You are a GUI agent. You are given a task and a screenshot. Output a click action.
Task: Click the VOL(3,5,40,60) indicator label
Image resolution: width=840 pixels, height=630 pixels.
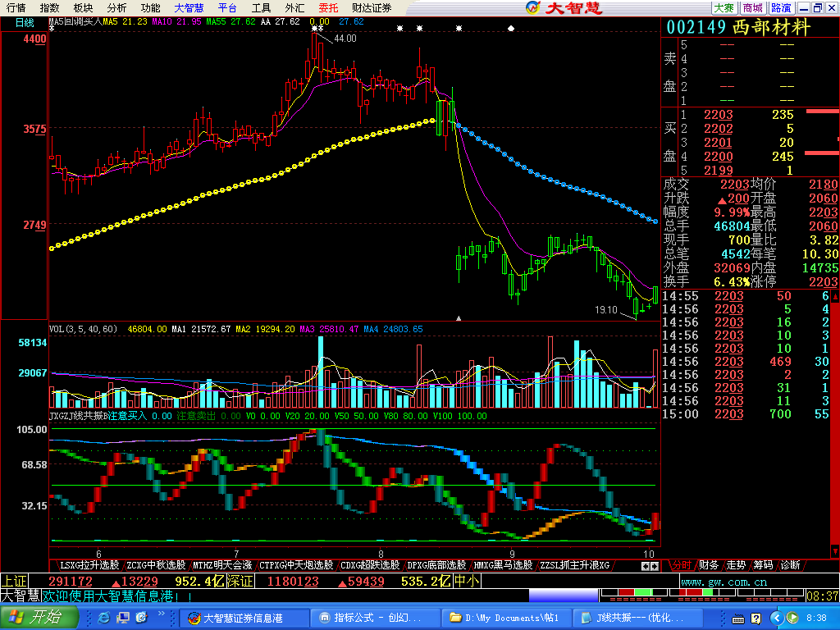[x=83, y=329]
